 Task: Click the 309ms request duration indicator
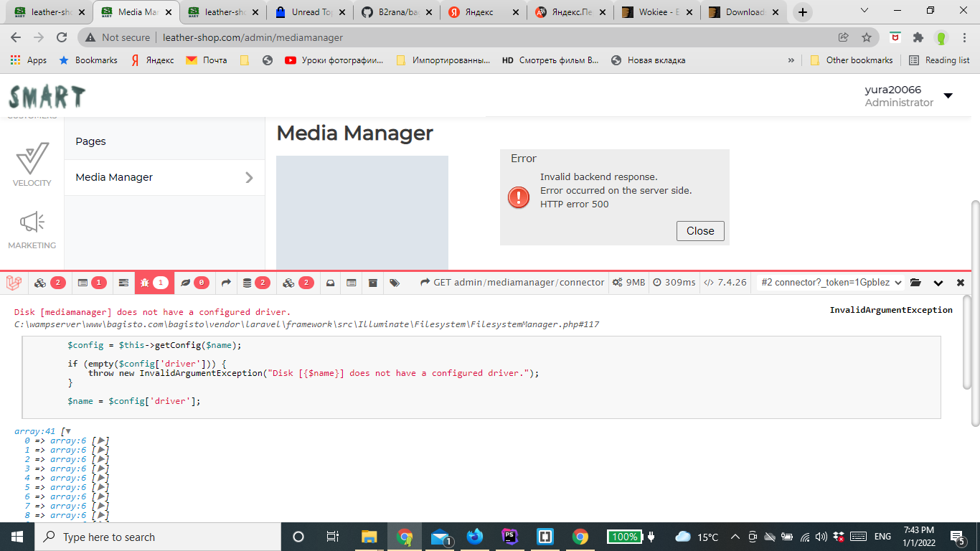[674, 283]
